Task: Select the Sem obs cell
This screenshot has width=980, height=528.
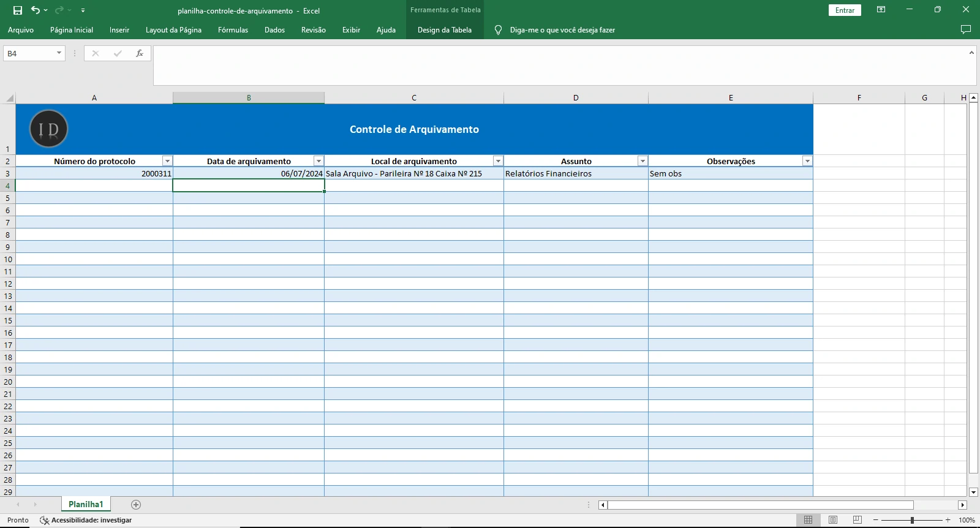Action: click(x=731, y=173)
